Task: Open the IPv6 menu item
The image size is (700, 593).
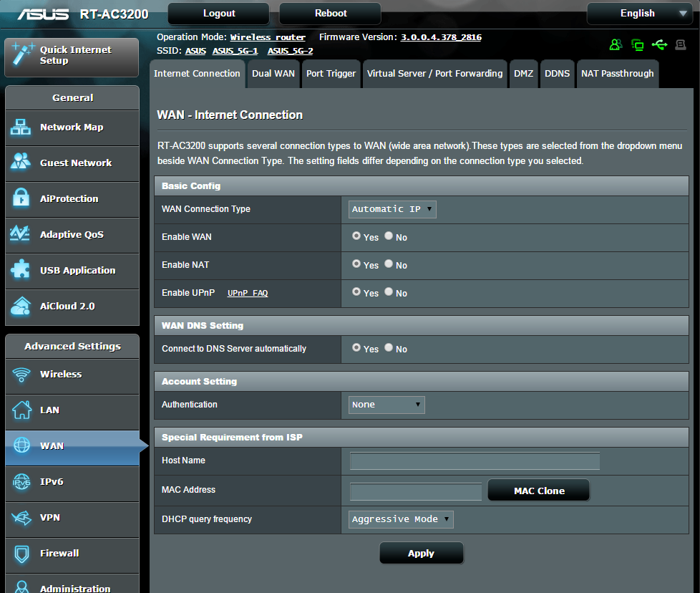Action: point(72,483)
